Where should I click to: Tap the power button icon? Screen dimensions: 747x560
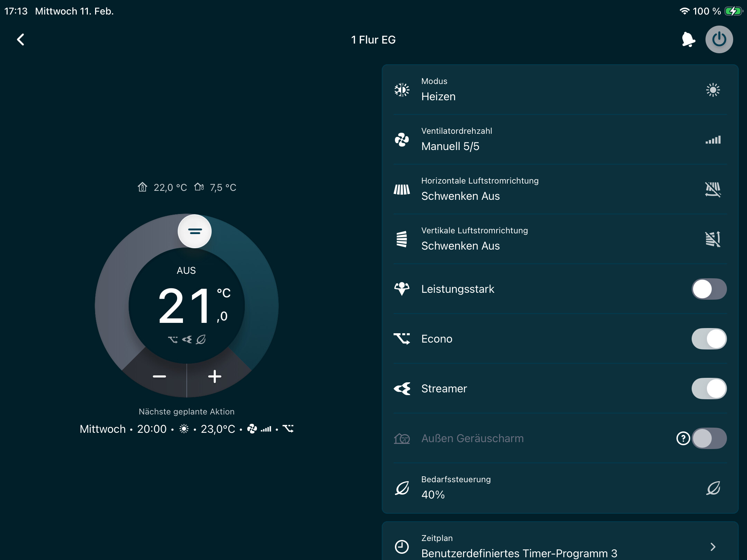(719, 39)
